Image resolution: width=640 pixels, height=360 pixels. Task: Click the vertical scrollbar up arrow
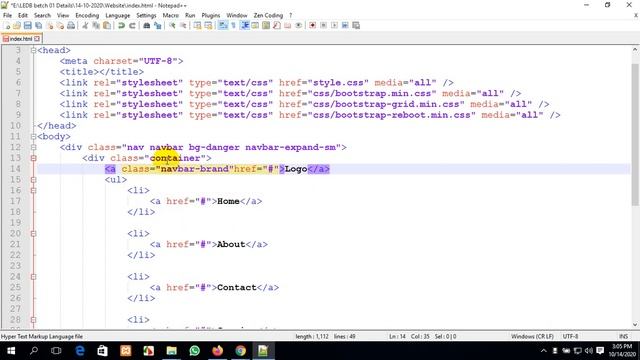635,50
